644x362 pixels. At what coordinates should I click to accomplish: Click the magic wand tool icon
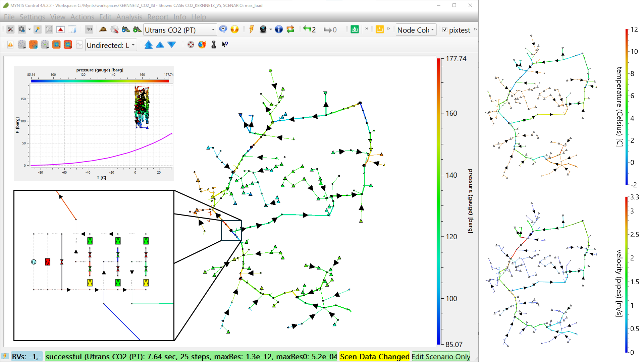tap(38, 29)
